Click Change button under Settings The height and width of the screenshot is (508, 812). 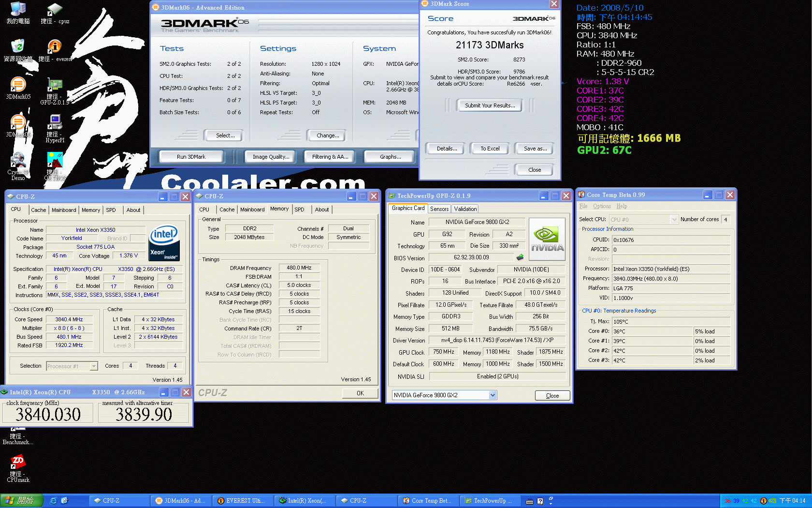click(x=328, y=135)
